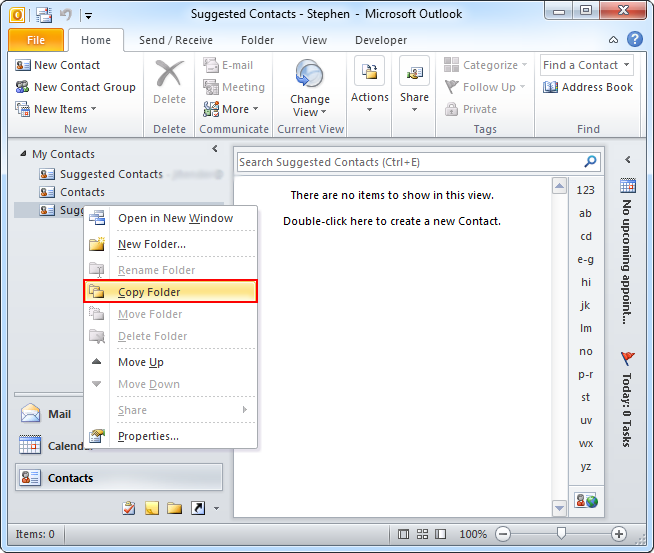Select the Contacts folder in My Contacts
654x553 pixels.
(72, 192)
